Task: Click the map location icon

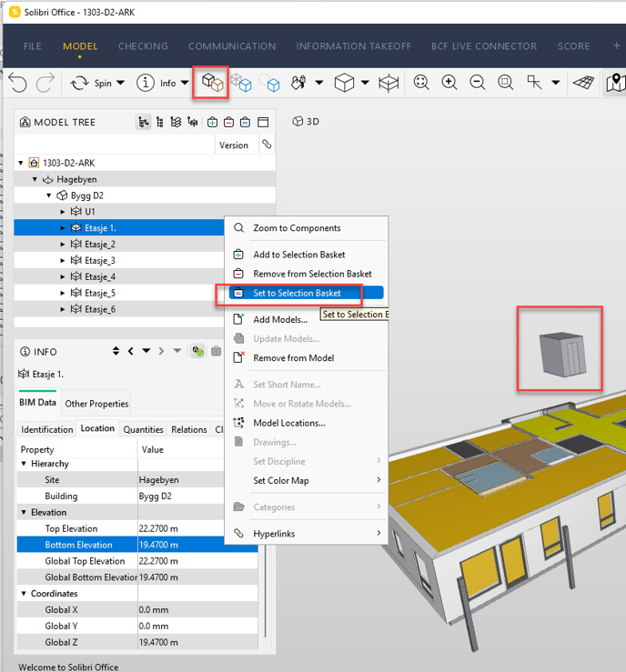Action: [x=616, y=82]
